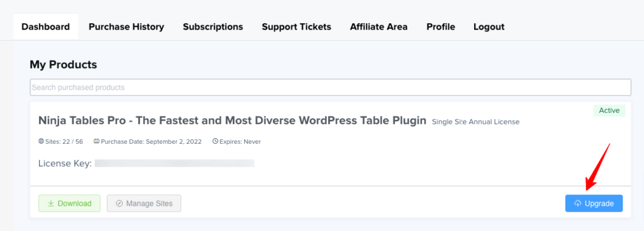Click the Ninja Tables Pro product title

pos(232,121)
